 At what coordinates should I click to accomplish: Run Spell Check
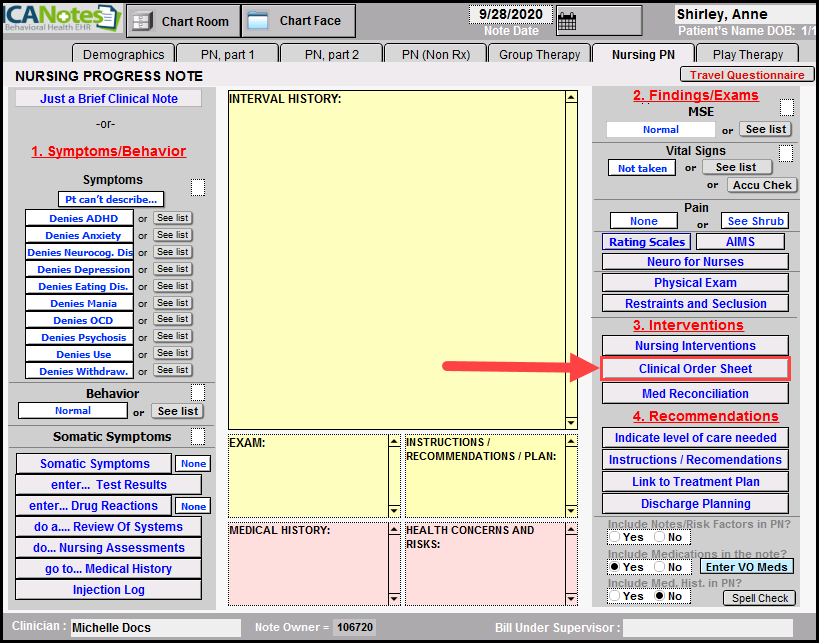759,598
